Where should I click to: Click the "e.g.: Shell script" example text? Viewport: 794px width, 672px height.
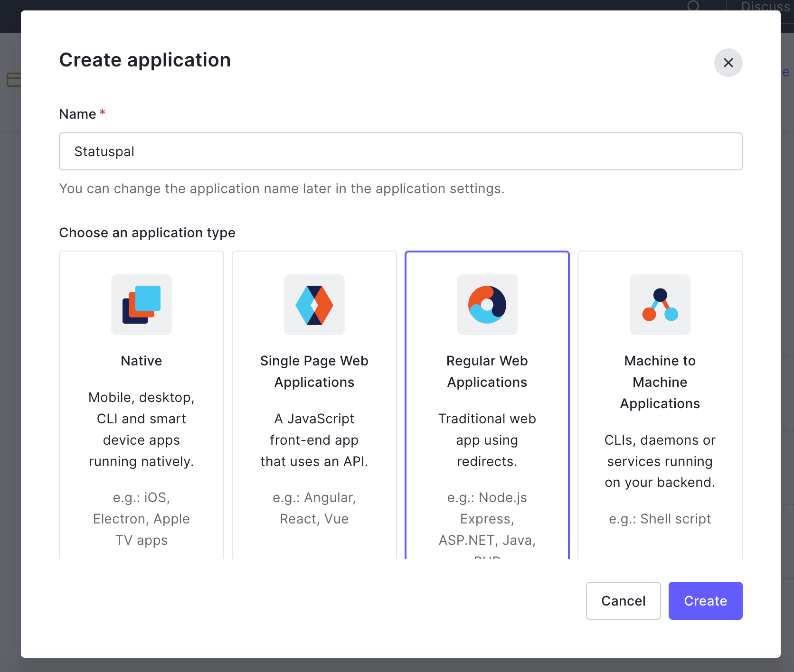660,519
